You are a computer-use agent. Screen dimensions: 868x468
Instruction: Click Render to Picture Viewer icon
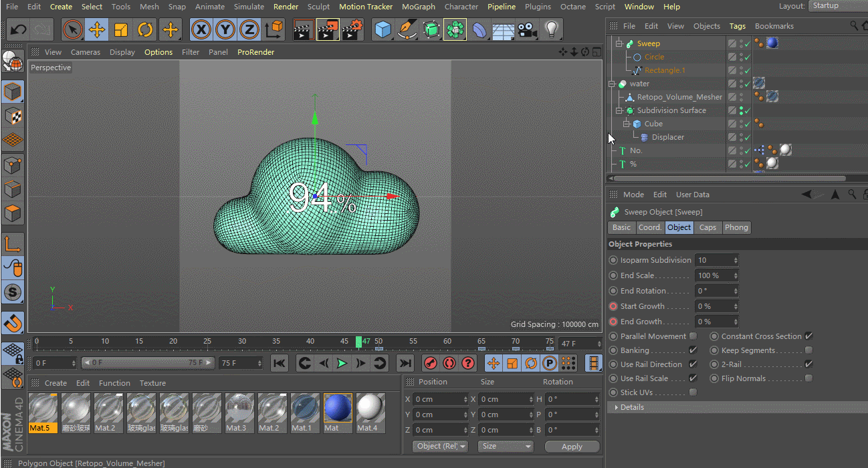(x=328, y=29)
